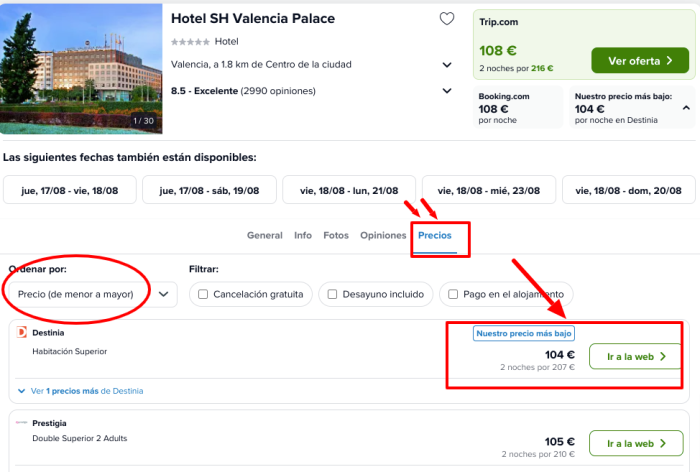700x472 pixels.
Task: Click the Ver oferta button
Action: pyautogui.click(x=640, y=61)
